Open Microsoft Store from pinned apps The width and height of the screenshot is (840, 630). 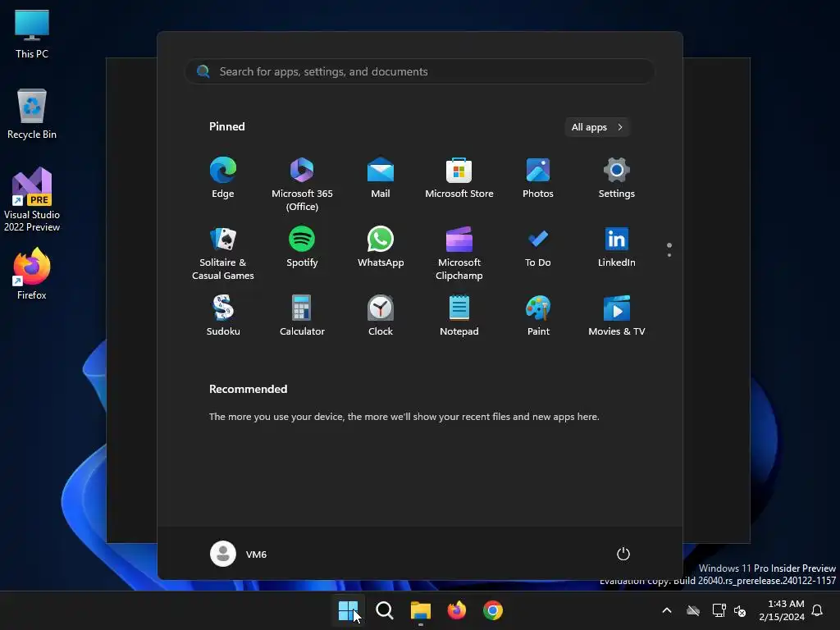[459, 178]
